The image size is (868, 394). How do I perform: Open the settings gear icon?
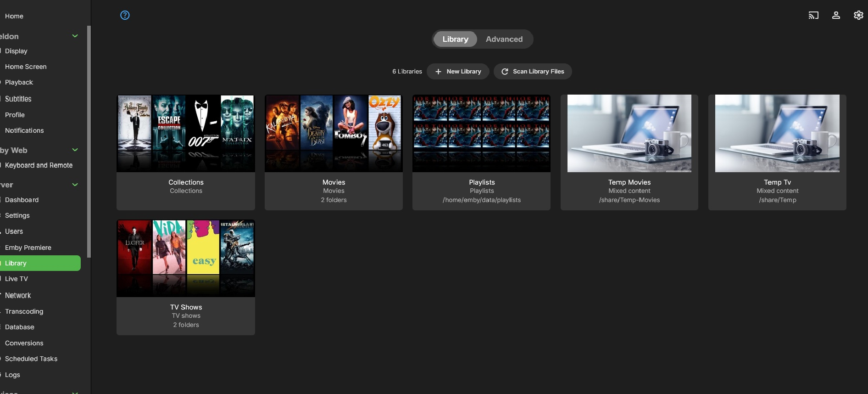[x=858, y=15]
